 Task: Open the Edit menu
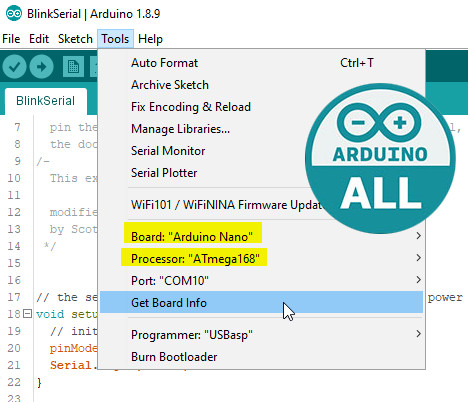[39, 39]
